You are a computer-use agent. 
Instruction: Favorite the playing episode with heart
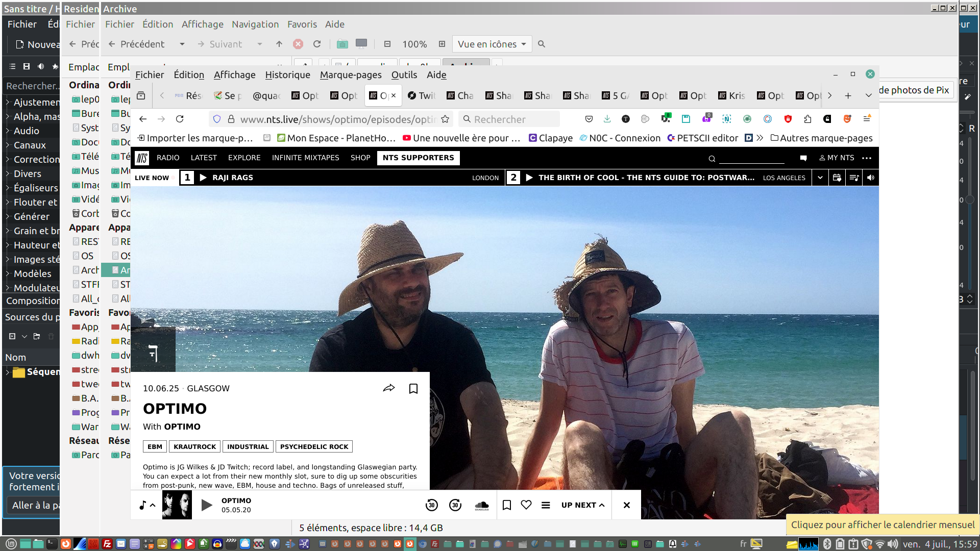526,505
